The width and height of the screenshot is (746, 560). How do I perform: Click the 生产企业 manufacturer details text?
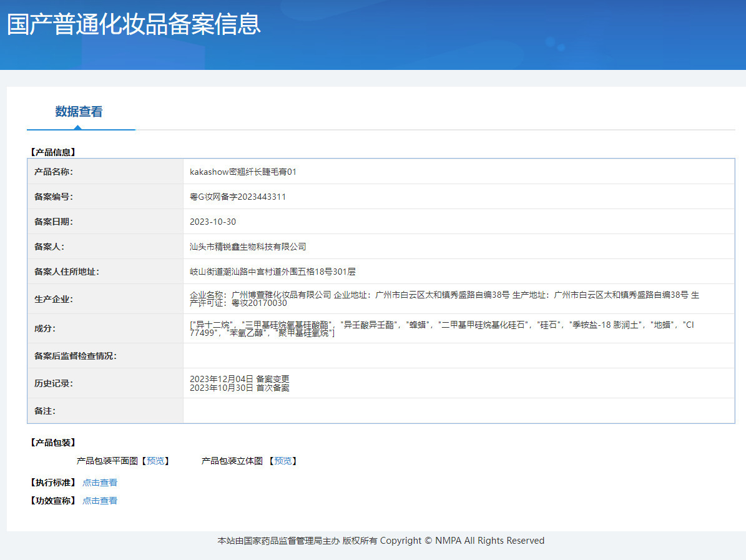pos(443,299)
